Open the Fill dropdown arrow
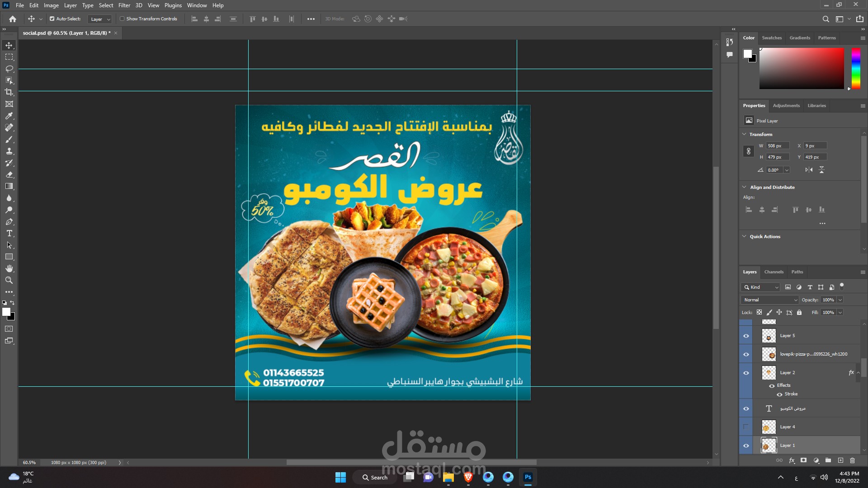This screenshot has width=868, height=488. tap(840, 313)
